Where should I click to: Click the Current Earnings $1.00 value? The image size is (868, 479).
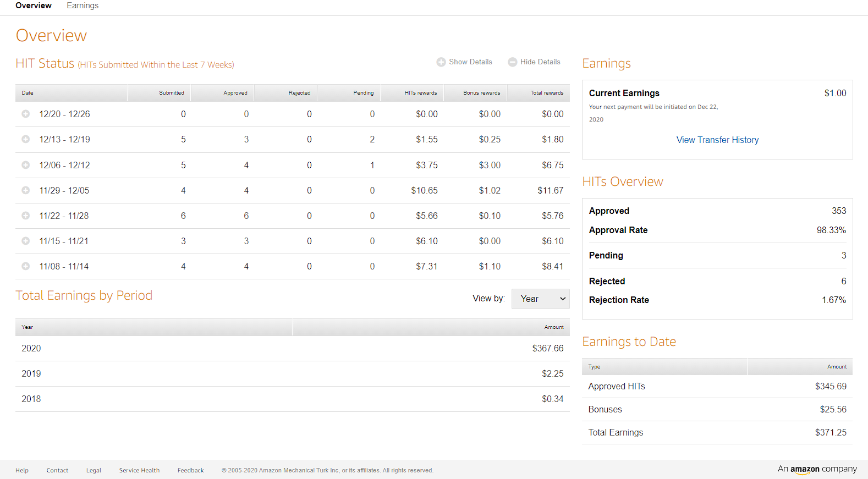tap(835, 93)
